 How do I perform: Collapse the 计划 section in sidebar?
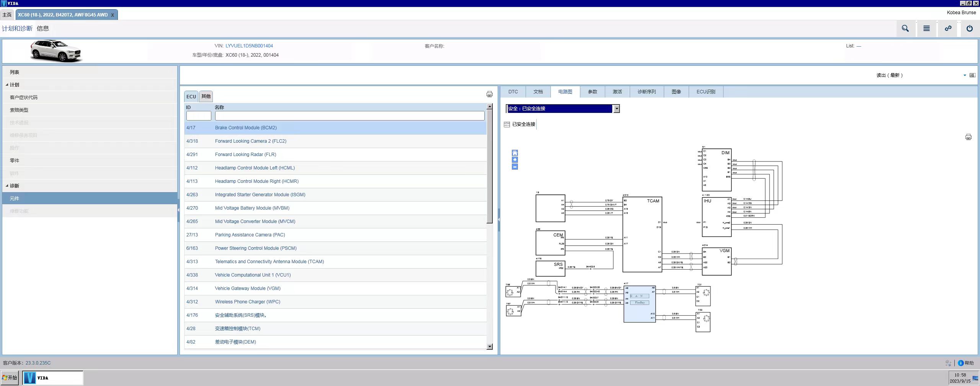[7, 85]
